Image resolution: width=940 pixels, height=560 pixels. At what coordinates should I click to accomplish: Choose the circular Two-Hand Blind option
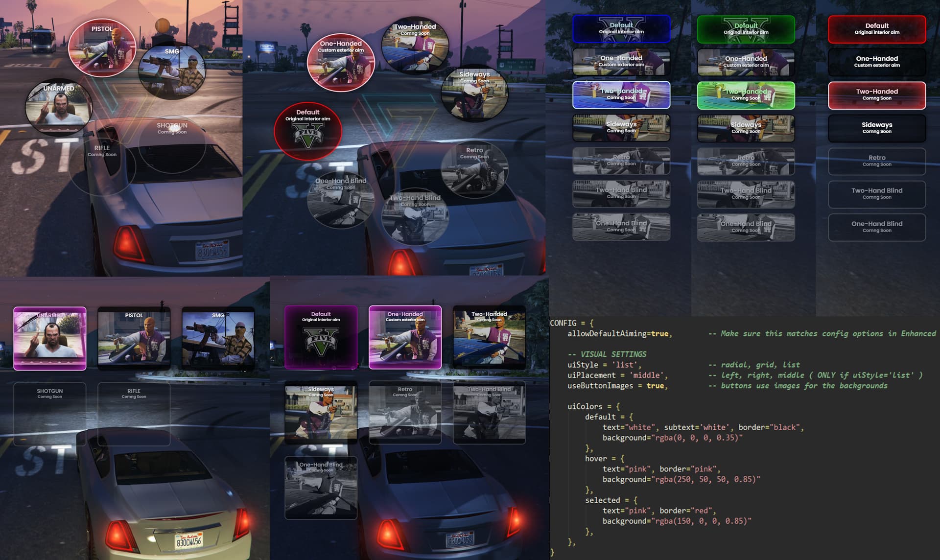[x=415, y=216]
